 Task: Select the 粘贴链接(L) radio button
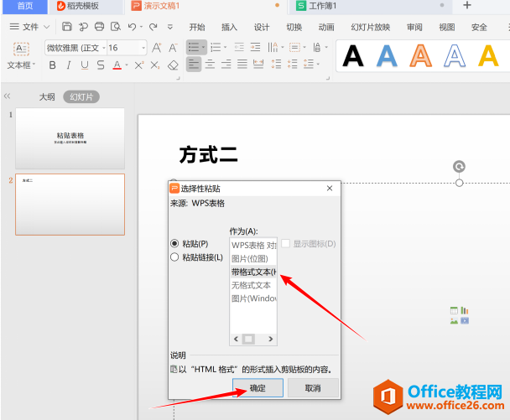[x=174, y=257]
